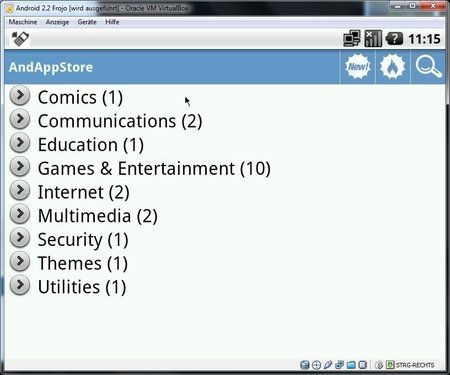Select the Internet (2) label

[x=83, y=192]
